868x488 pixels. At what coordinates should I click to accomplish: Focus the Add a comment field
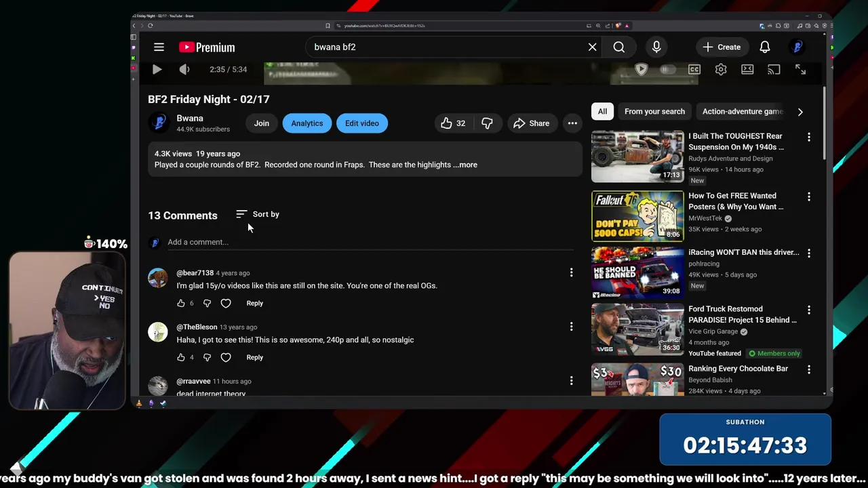click(x=370, y=242)
